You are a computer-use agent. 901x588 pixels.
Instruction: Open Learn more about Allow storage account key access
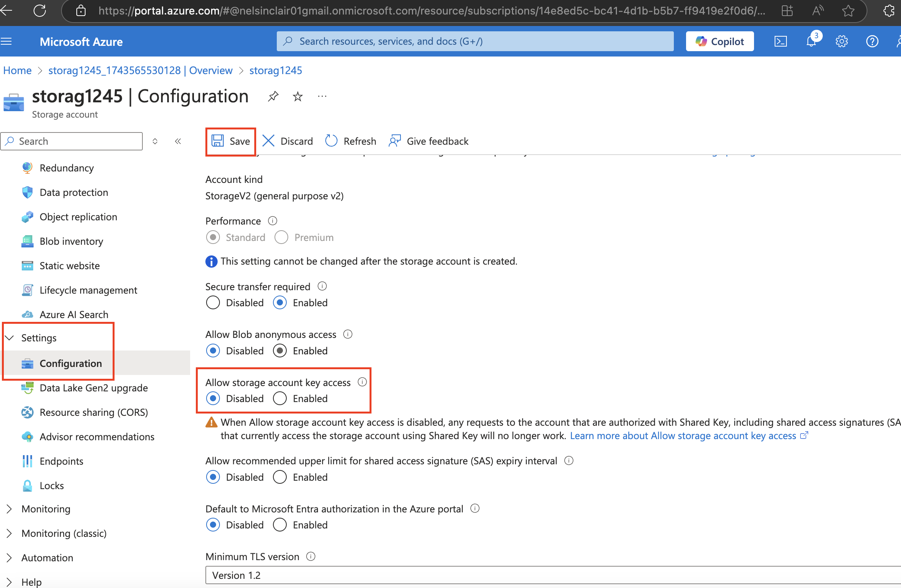[689, 436]
